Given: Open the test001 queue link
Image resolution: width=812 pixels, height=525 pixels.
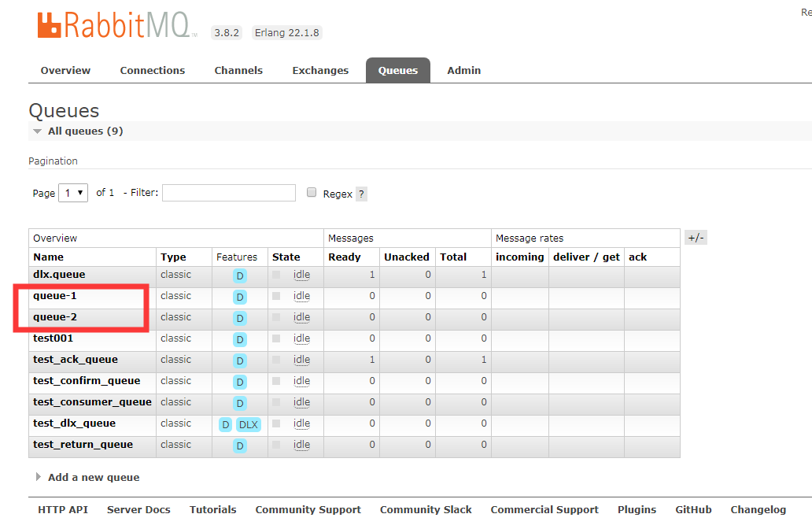Looking at the screenshot, I should (53, 338).
